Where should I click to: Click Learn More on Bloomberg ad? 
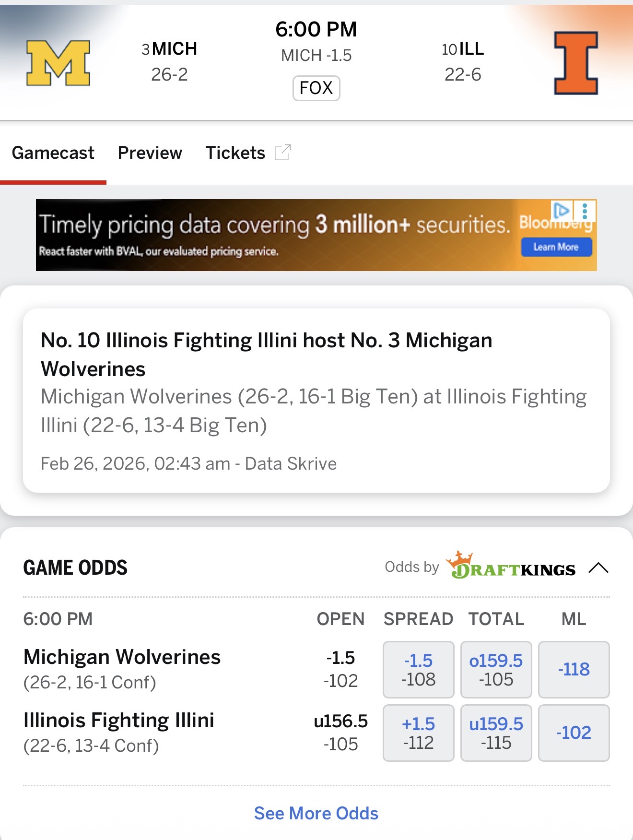556,247
